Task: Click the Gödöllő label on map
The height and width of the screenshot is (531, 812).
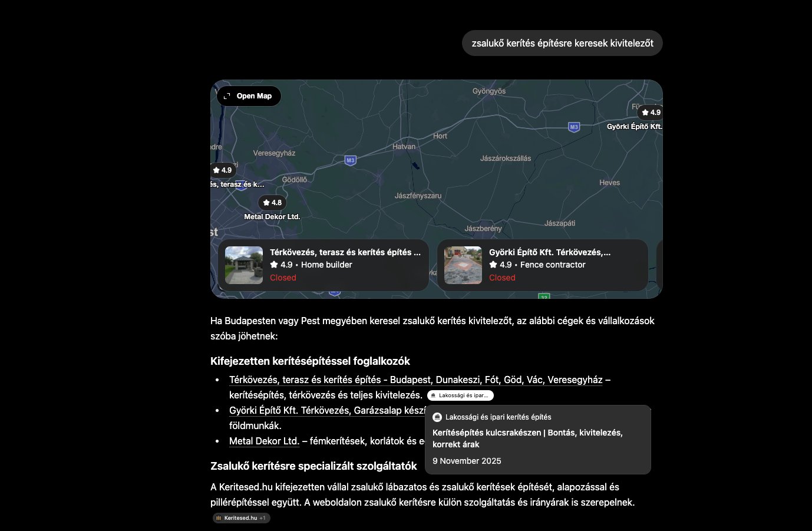Action: pos(295,180)
